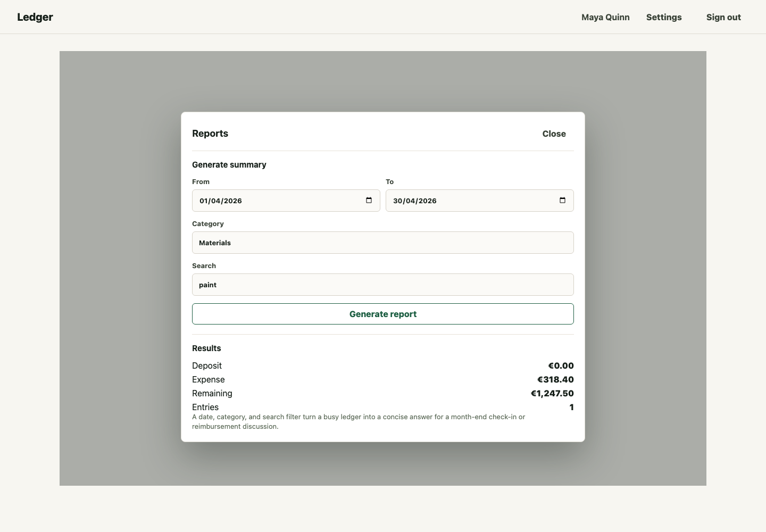This screenshot has width=766, height=532.
Task: Open Settings from the top bar
Action: (x=663, y=17)
